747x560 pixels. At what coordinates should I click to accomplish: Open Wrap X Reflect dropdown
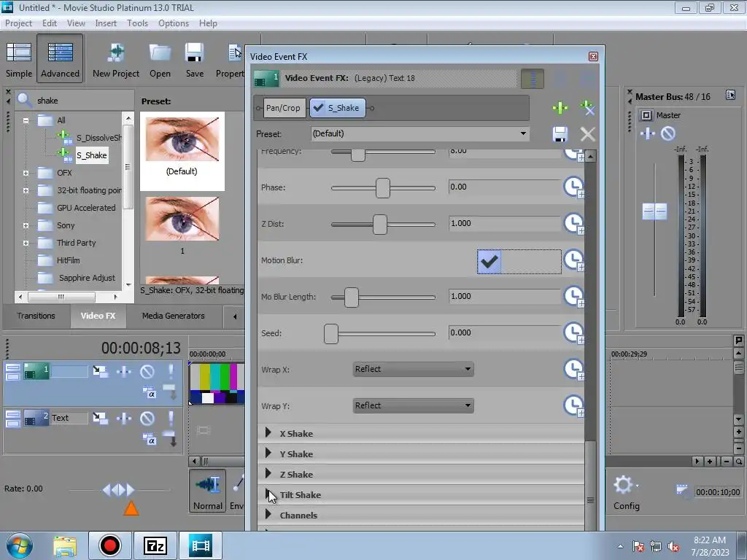(x=413, y=369)
